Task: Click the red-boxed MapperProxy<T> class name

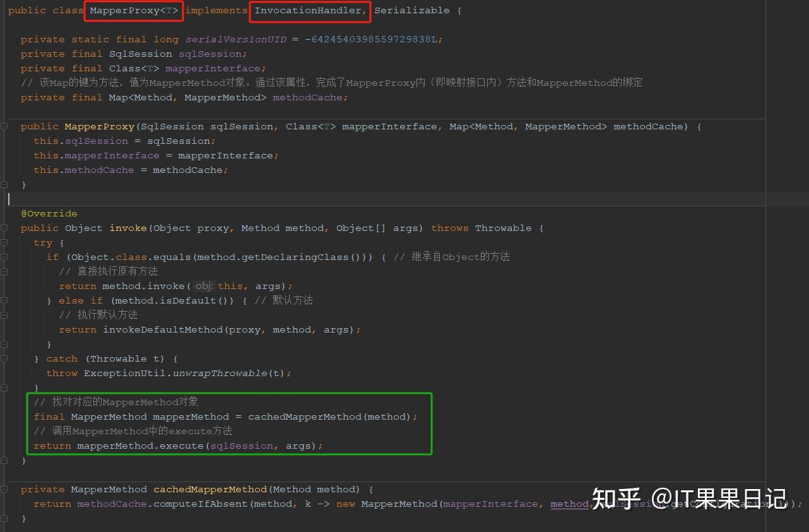Action: point(133,10)
